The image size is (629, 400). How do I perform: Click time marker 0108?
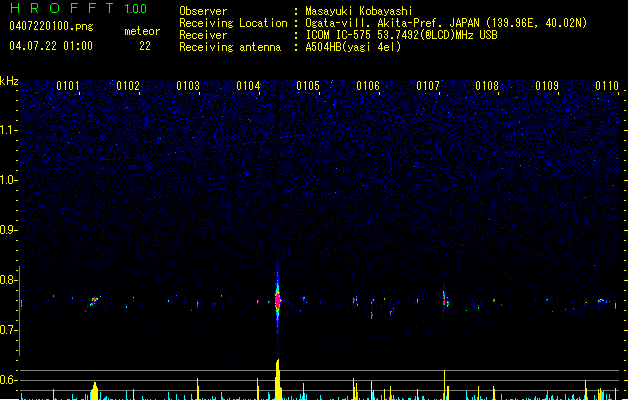(x=487, y=86)
